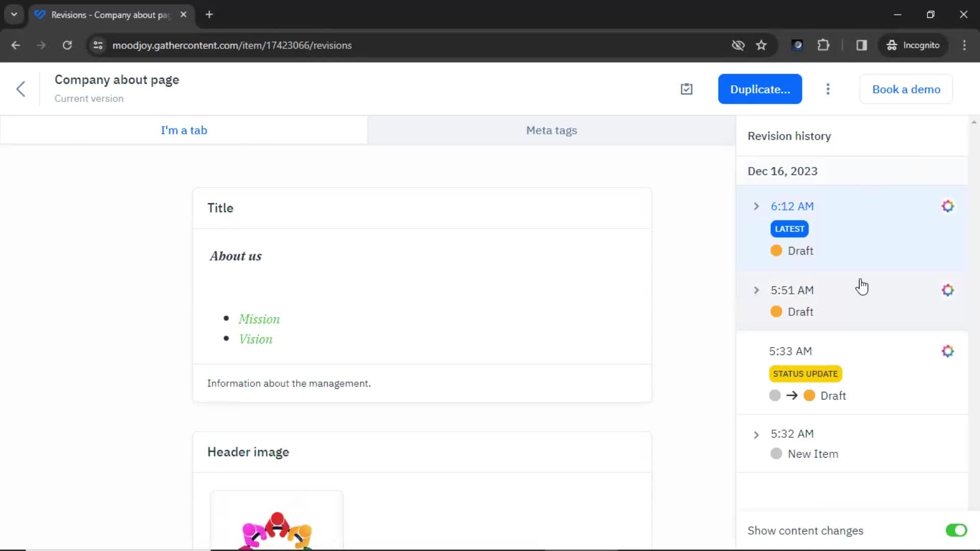Image resolution: width=980 pixels, height=551 pixels.
Task: Expand the 5:32 AM New Item revision
Action: pyautogui.click(x=756, y=433)
